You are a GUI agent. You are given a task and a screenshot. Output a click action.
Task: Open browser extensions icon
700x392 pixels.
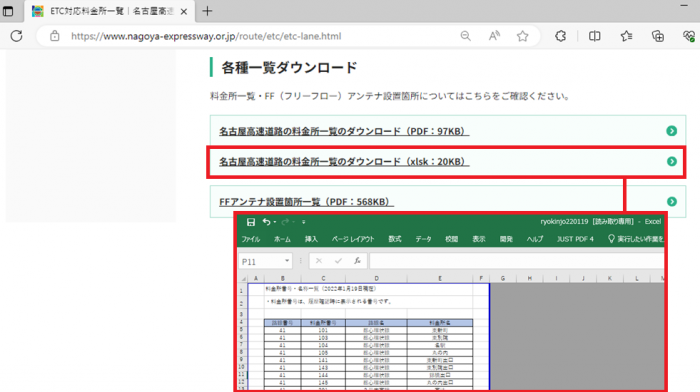(x=560, y=36)
